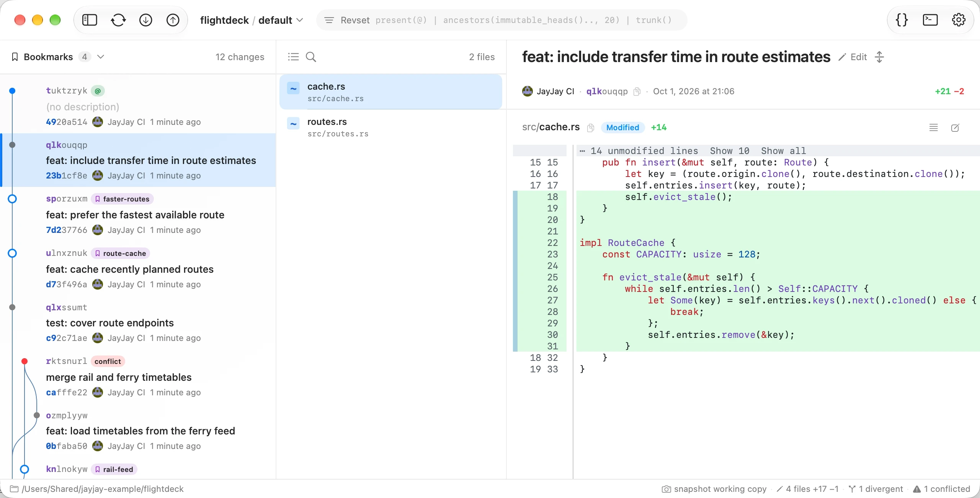The width and height of the screenshot is (980, 498).
Task: Open the terminal console icon
Action: coord(930,20)
